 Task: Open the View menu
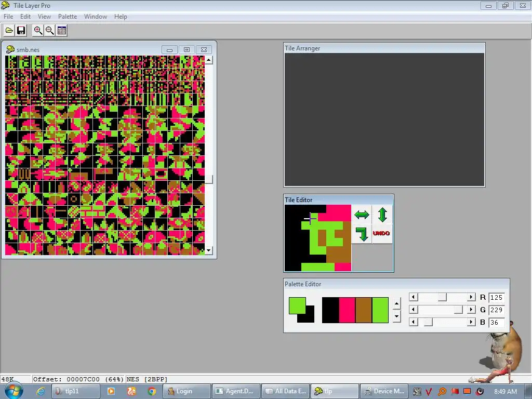tap(44, 16)
